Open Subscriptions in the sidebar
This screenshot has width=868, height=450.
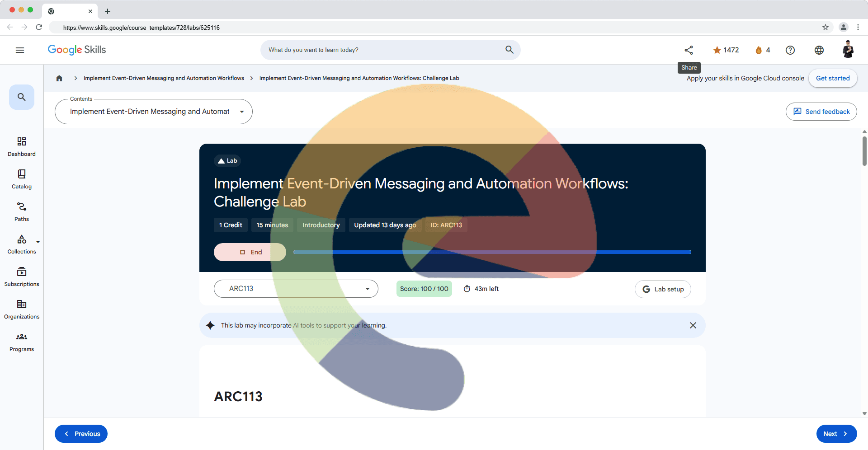pos(22,277)
